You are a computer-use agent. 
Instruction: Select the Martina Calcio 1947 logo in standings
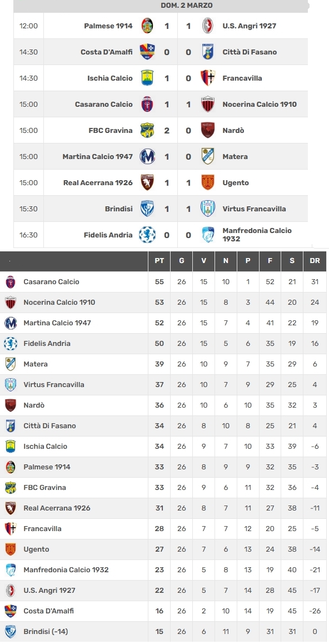point(11,323)
